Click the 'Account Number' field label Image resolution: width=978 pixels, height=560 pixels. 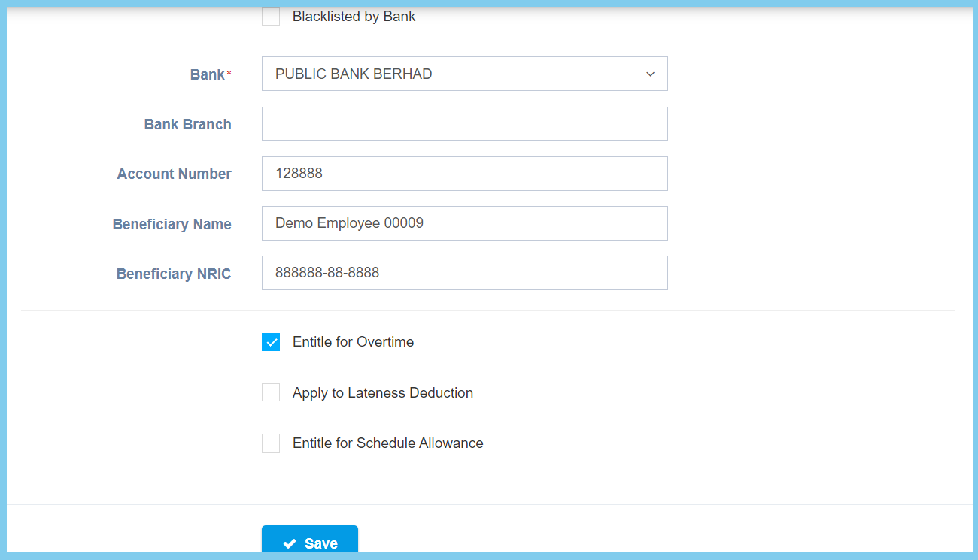(x=174, y=174)
